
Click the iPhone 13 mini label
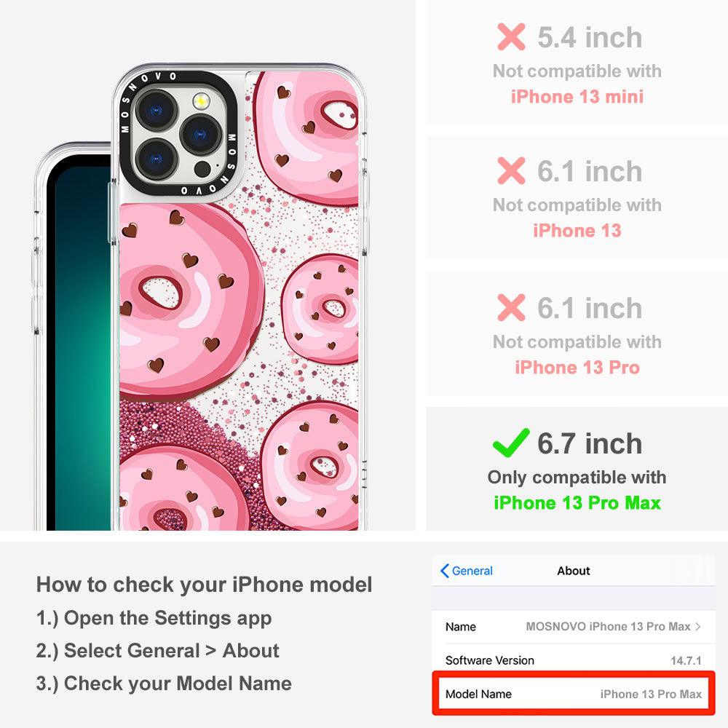[577, 97]
